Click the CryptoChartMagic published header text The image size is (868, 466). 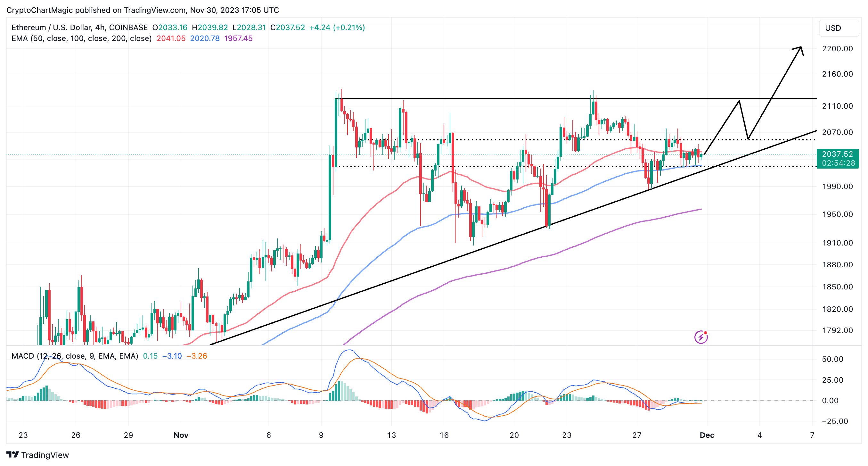click(143, 10)
